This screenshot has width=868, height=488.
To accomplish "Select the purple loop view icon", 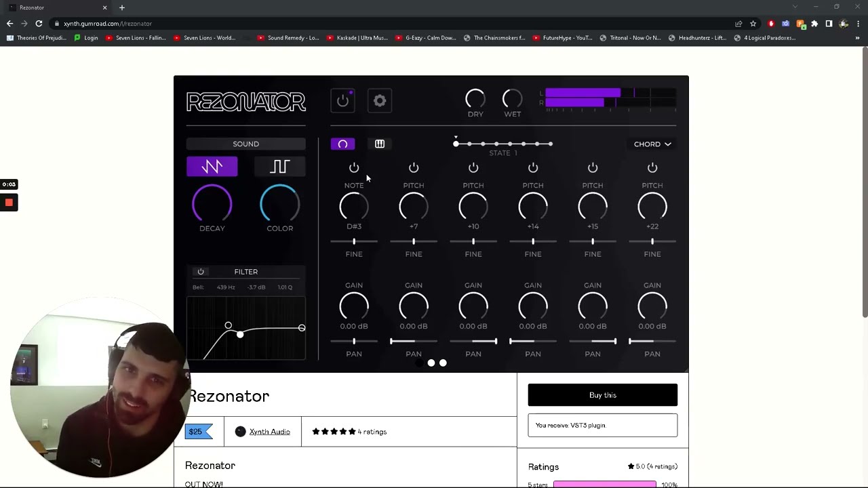I will coord(342,144).
